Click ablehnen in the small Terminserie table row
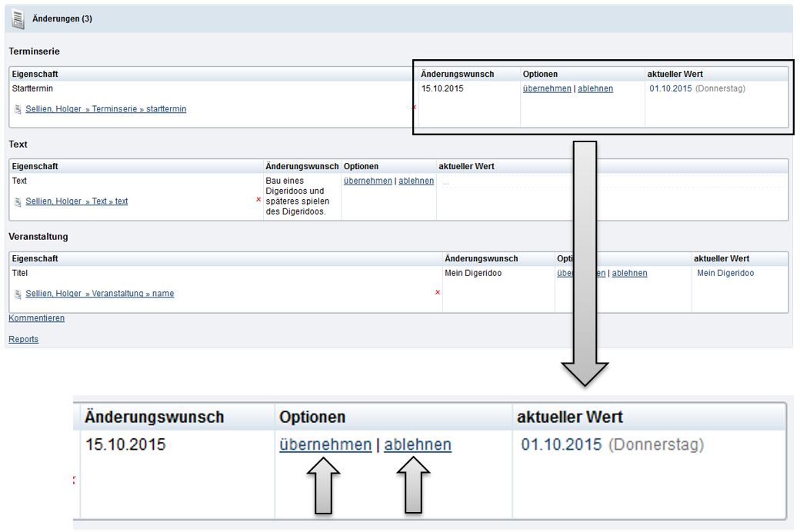800x532 pixels. 595,88
